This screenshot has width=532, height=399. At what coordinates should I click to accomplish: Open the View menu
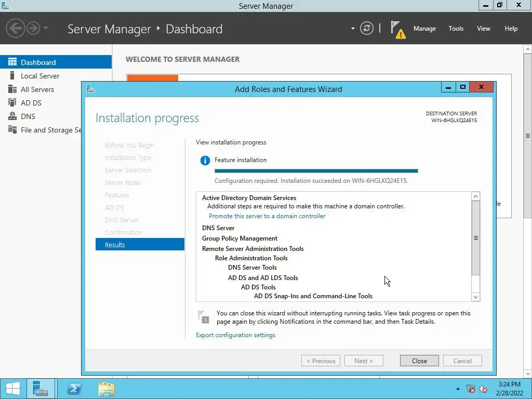[484, 29]
